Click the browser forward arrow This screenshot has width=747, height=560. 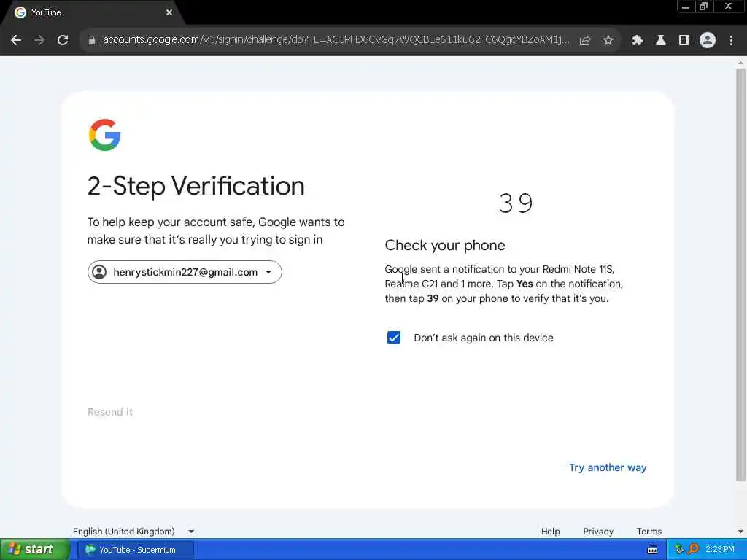[39, 41]
